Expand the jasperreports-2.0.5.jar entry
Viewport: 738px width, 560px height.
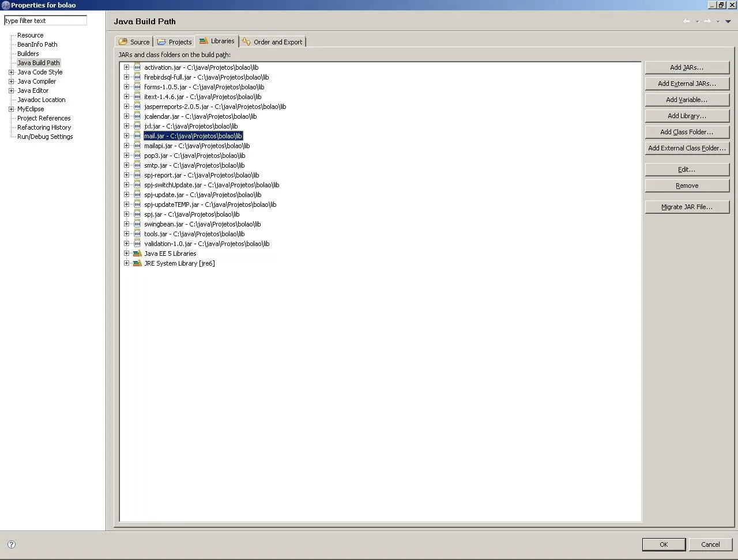(x=127, y=107)
